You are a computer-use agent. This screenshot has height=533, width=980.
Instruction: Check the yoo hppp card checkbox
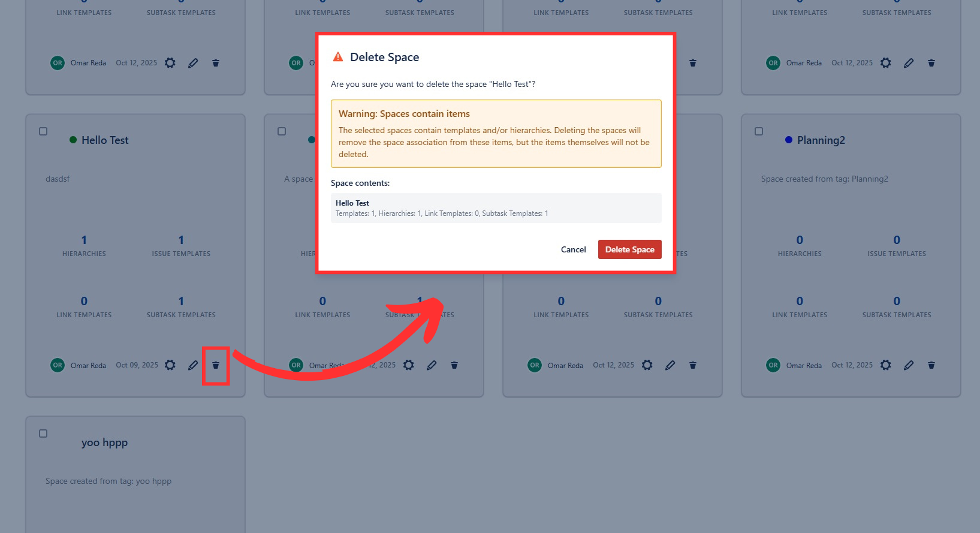43,433
